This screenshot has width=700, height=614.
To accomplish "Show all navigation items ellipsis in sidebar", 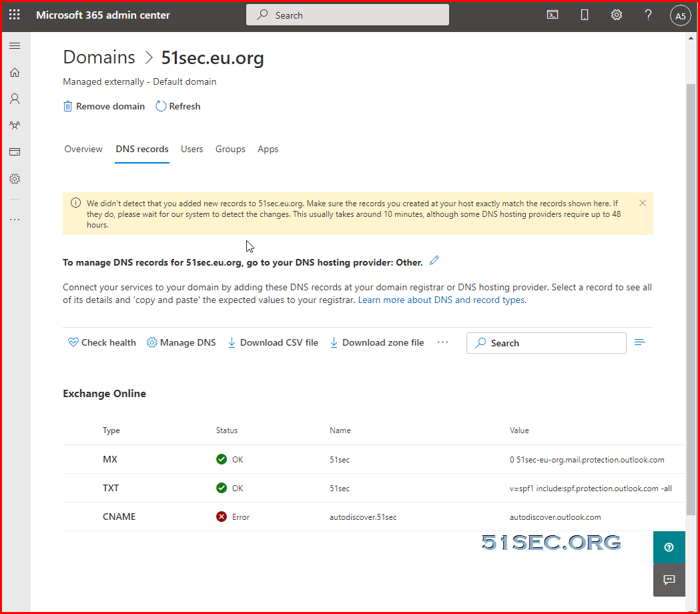I will (x=15, y=220).
